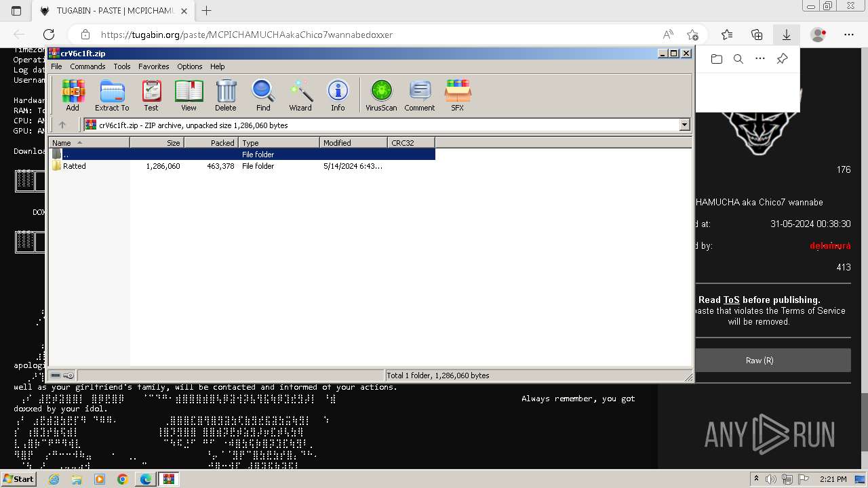Screen dimensions: 868x488
Task: Sort by Size column header
Action: tap(157, 143)
